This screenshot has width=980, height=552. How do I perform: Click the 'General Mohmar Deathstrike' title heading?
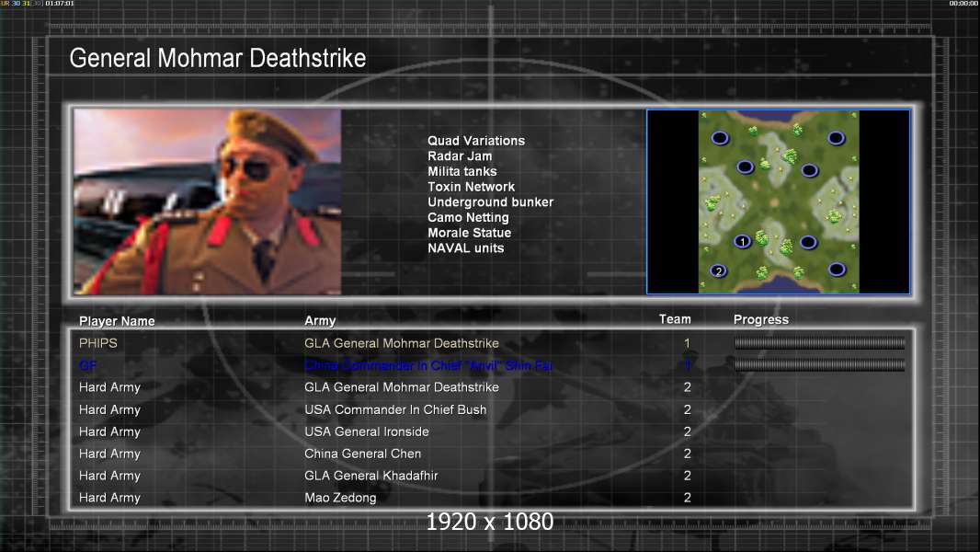coord(218,58)
